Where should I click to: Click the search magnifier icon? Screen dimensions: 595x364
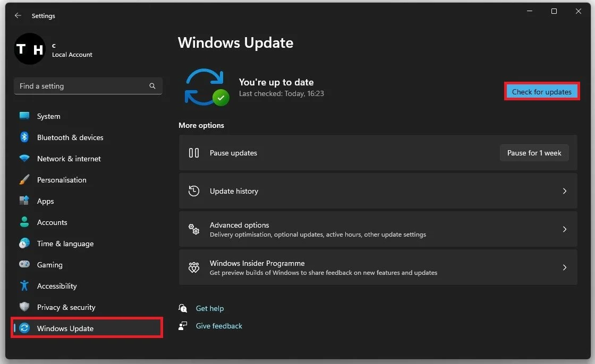pos(152,86)
